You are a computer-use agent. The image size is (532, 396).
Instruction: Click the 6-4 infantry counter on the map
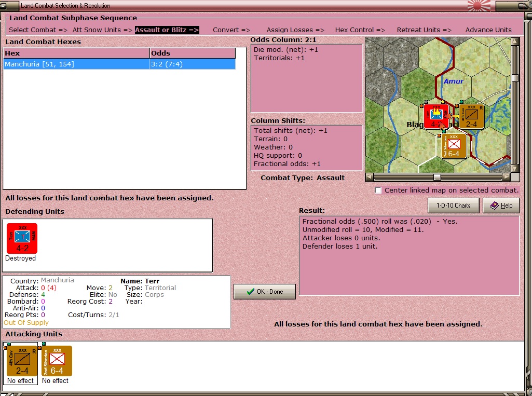[454, 146]
